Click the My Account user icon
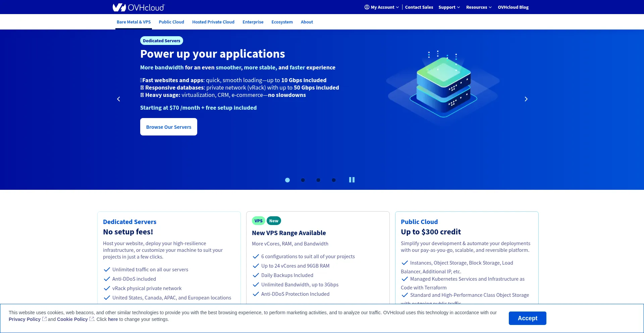 click(x=367, y=7)
